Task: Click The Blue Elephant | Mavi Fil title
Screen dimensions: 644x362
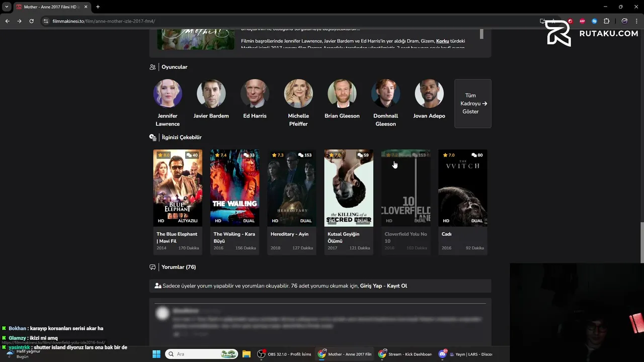Action: pos(177,237)
